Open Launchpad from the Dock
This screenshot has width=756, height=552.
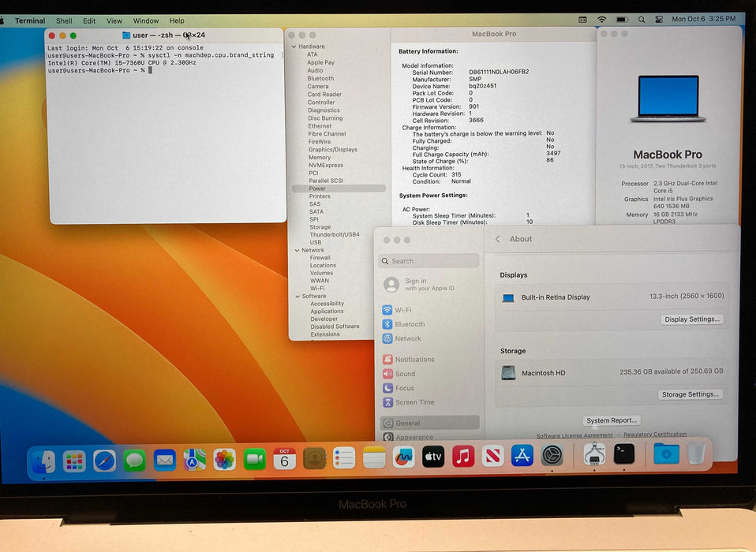[x=74, y=461]
